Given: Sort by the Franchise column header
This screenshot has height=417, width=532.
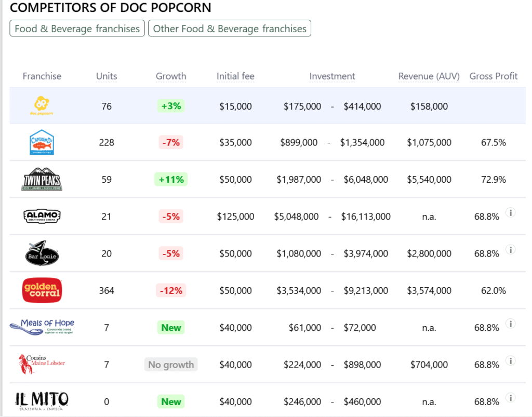Looking at the screenshot, I should pos(42,76).
